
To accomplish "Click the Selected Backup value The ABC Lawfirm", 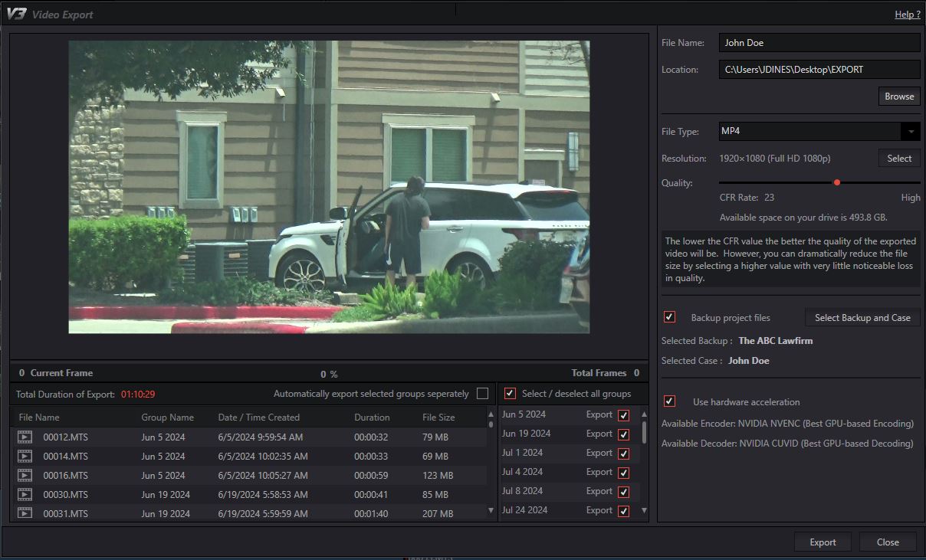I will click(776, 341).
